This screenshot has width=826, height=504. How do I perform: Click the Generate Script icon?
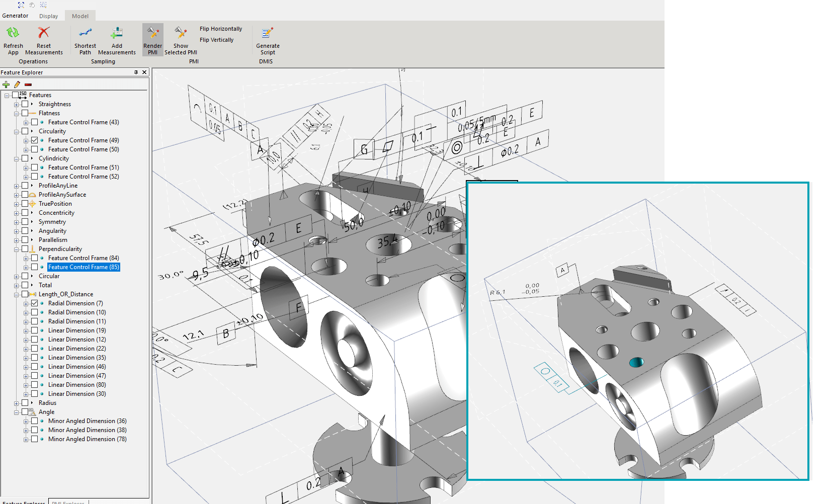click(x=267, y=33)
